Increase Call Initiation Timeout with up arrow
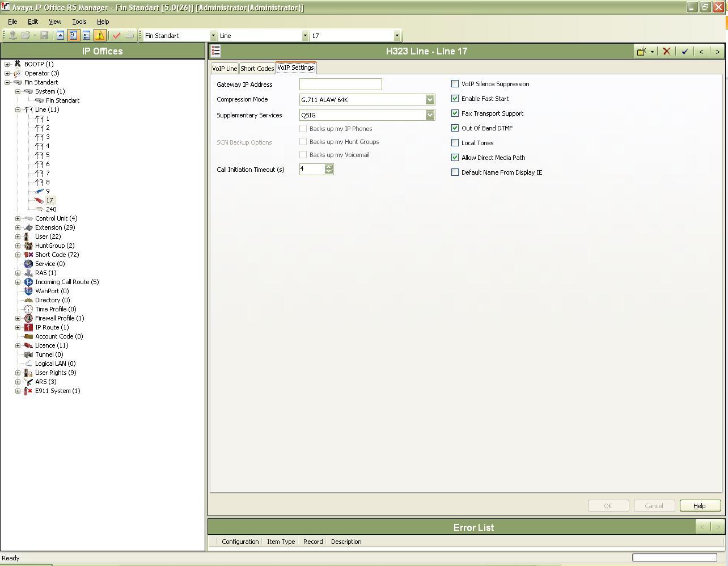The image size is (728, 566). pyautogui.click(x=329, y=167)
